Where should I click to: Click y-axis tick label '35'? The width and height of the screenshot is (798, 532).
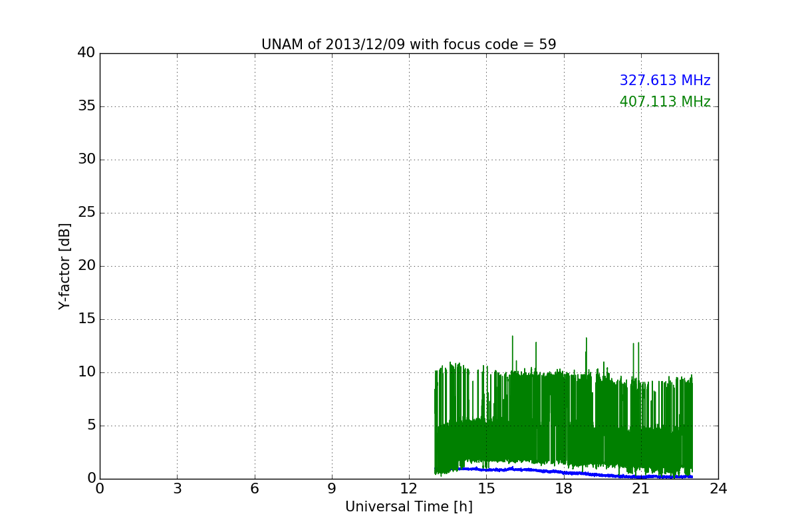pyautogui.click(x=86, y=106)
